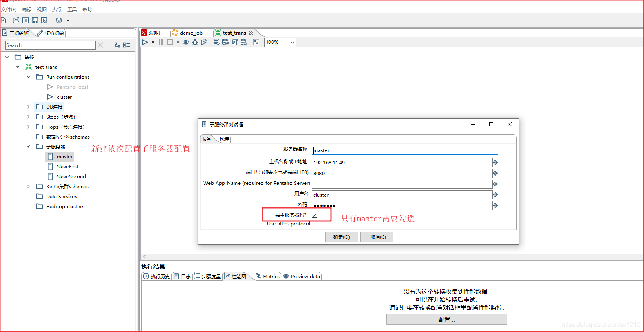Click the perspectives layers icon
Viewport: 644px width, 332px height.
click(x=59, y=20)
